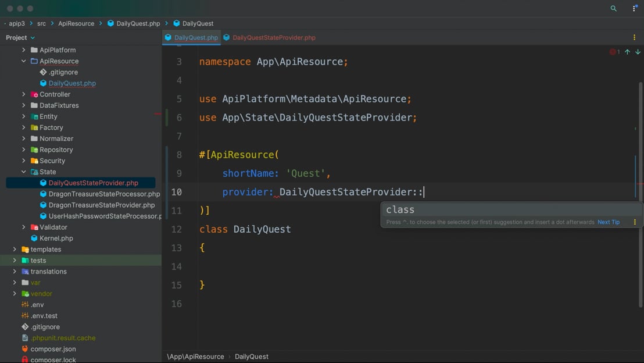Screen dimensions: 644x363
Task: Choose the 'class' completion suggestion
Action: tap(400, 210)
